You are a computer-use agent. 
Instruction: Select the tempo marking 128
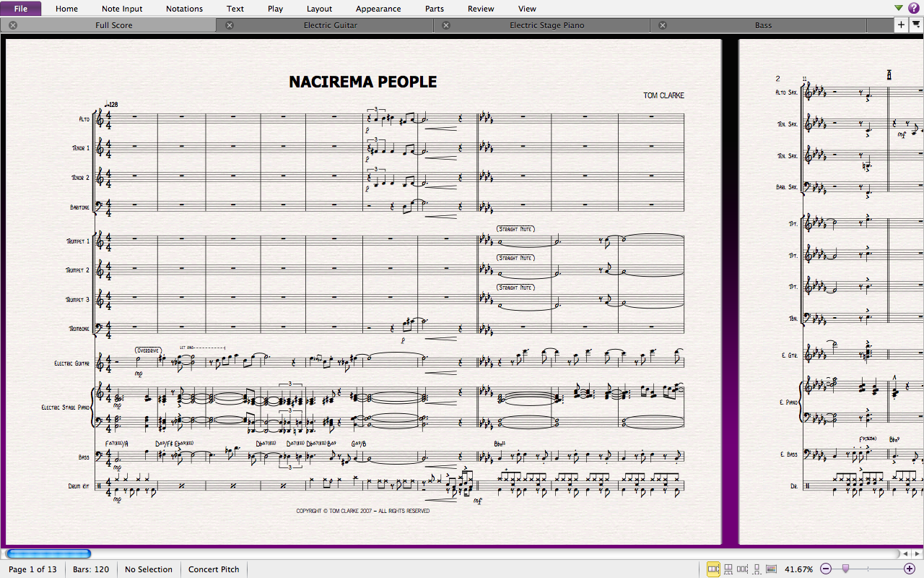[x=111, y=104]
